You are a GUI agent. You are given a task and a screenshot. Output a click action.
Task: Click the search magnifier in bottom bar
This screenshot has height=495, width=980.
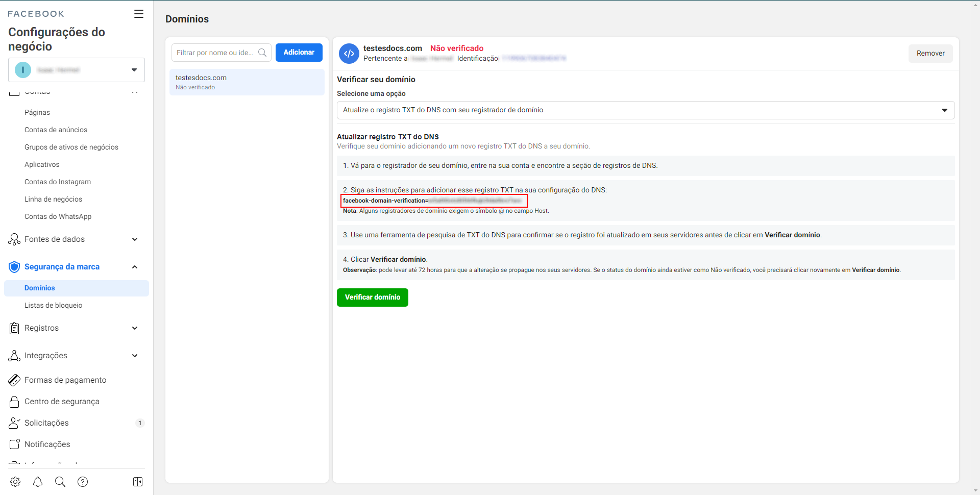(60, 482)
